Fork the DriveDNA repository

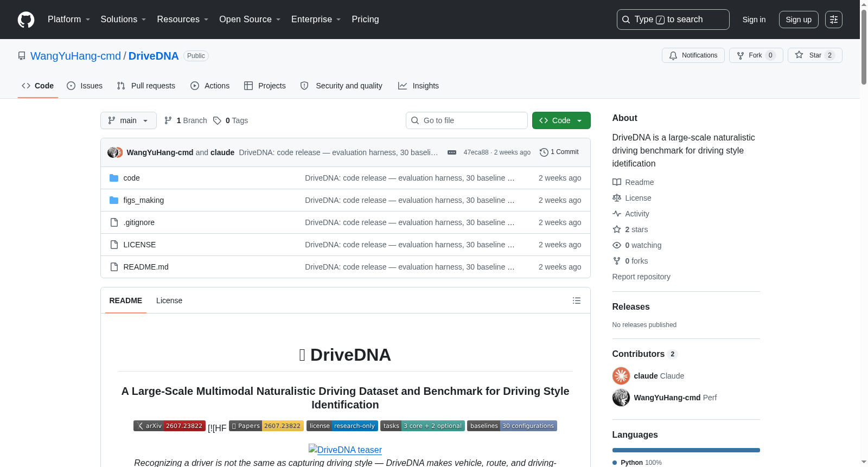pos(756,55)
